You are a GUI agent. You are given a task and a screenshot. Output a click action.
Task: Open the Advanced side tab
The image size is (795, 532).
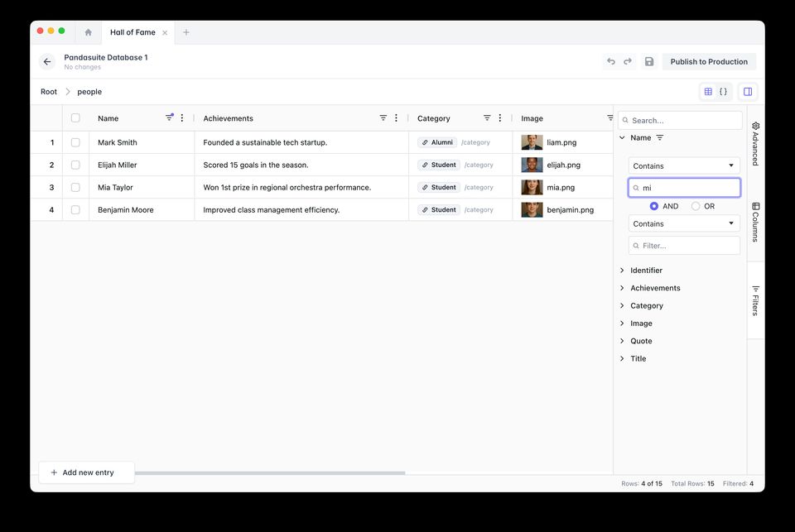[x=755, y=143]
